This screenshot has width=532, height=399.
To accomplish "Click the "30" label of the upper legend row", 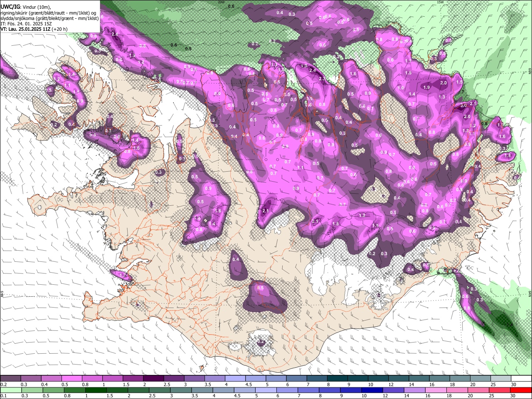I will pos(513,384).
